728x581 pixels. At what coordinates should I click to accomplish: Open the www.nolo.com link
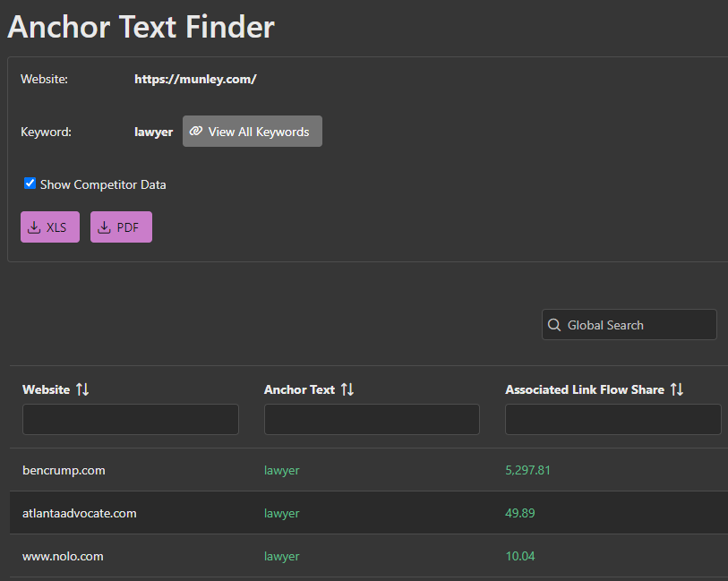pyautogui.click(x=63, y=556)
